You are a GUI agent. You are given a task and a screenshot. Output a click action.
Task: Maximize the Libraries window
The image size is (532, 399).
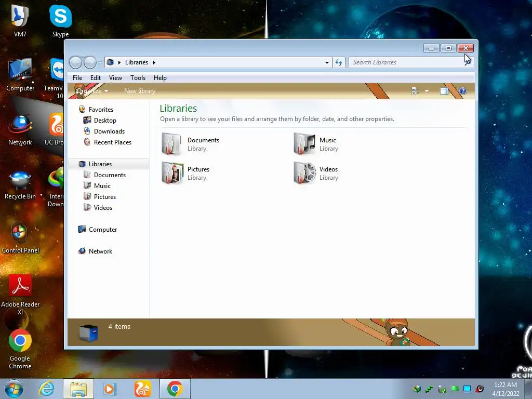coord(448,48)
